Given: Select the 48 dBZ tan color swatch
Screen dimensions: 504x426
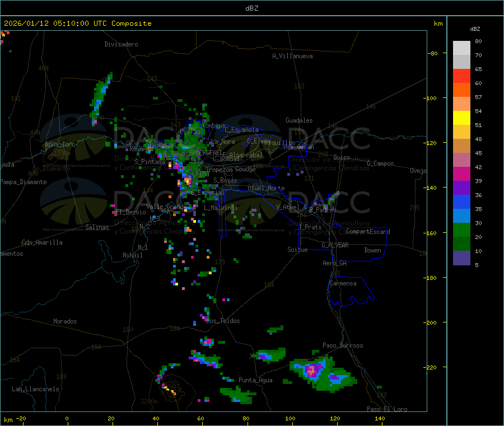Looking at the screenshot, I should pyautogui.click(x=461, y=146).
